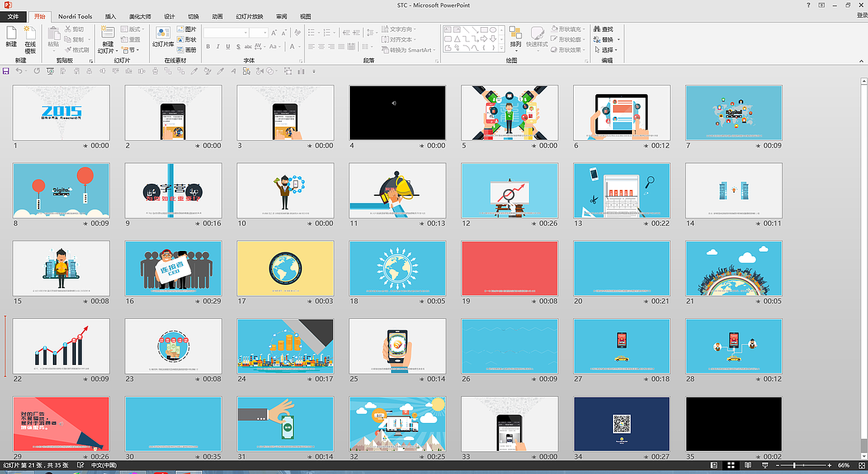Click the Undo arrow in quick access toolbar
Viewport: 868px width, 474px height.
pyautogui.click(x=19, y=71)
